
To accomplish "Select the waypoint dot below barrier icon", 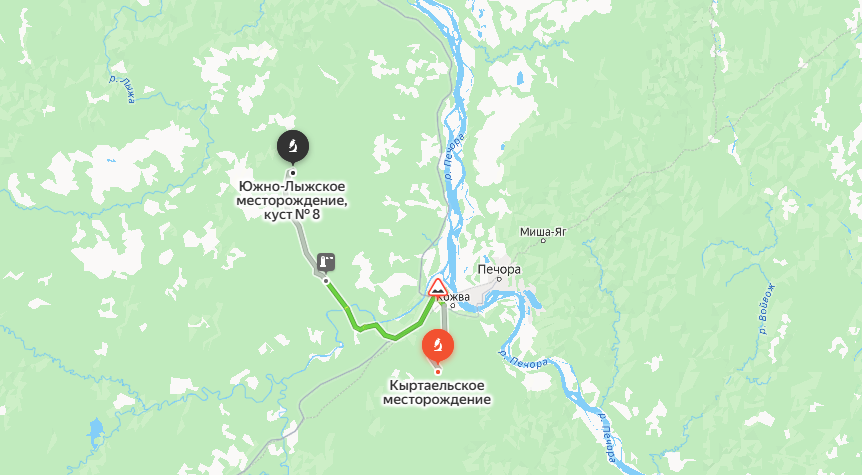I will coord(326,281).
